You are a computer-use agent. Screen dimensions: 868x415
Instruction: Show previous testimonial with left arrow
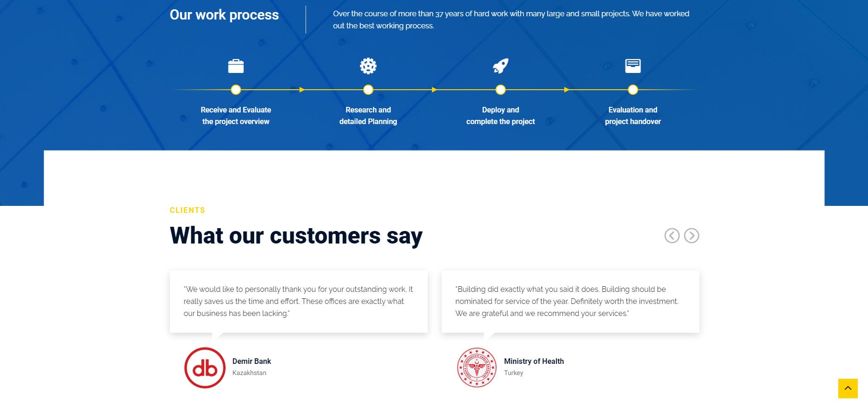pos(672,236)
